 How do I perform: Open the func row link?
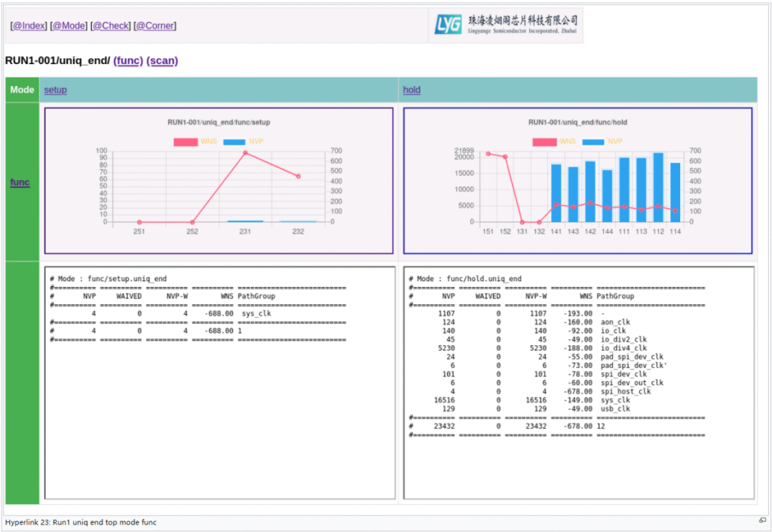[20, 182]
